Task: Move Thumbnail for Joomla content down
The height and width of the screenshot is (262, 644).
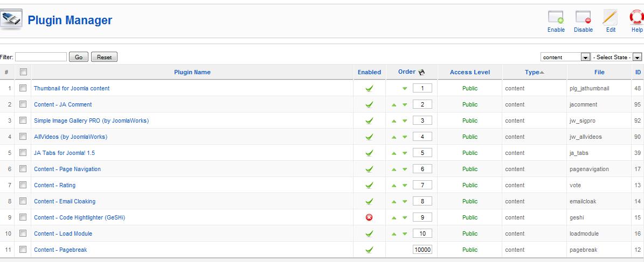Action: (x=405, y=88)
